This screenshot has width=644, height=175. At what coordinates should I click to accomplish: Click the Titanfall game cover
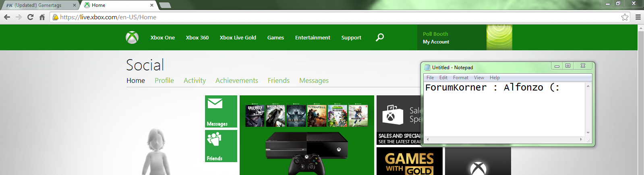[317, 115]
